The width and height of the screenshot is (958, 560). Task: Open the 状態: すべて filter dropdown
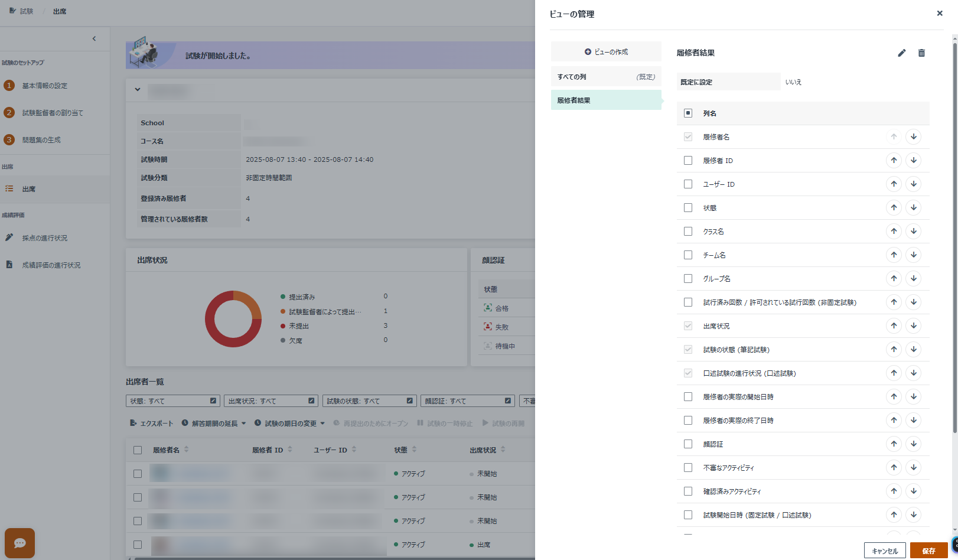[172, 401]
